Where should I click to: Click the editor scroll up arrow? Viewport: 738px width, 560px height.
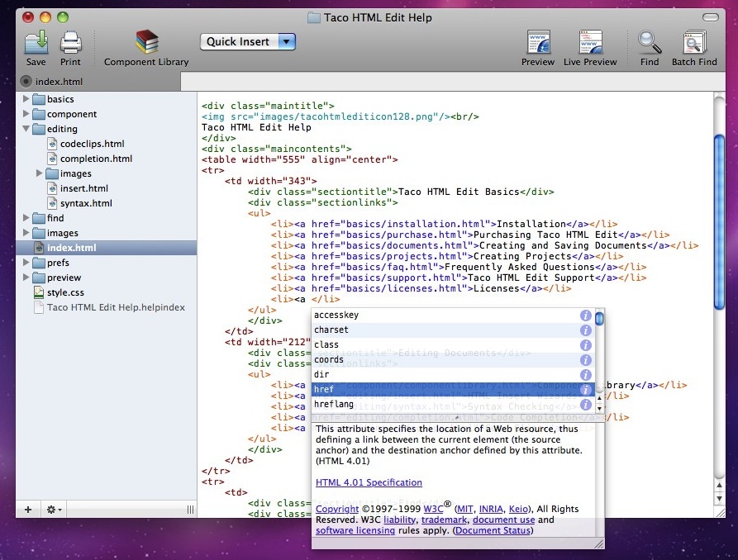click(719, 485)
